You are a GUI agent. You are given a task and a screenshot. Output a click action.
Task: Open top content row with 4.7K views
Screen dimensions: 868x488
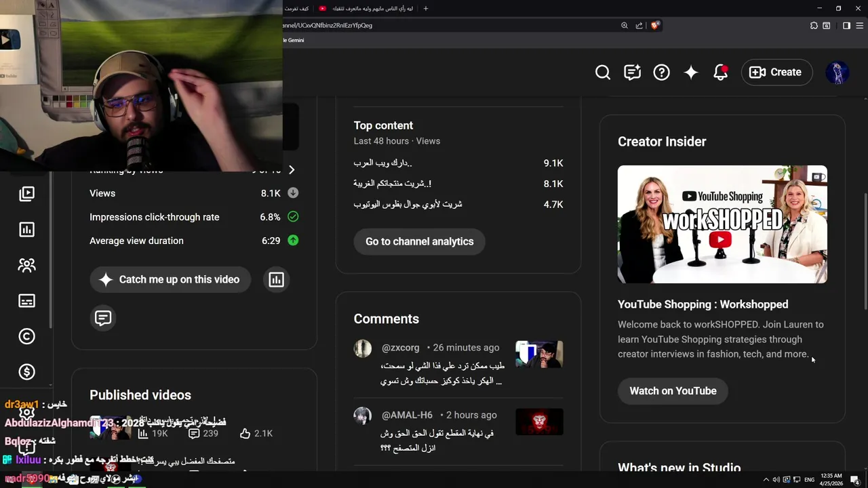point(458,204)
